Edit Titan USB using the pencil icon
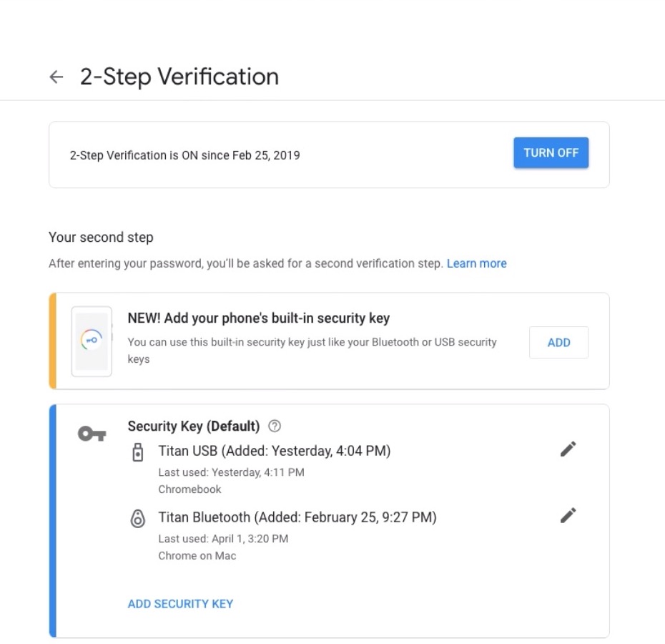Viewport: 665px width, 644px height. [x=567, y=449]
